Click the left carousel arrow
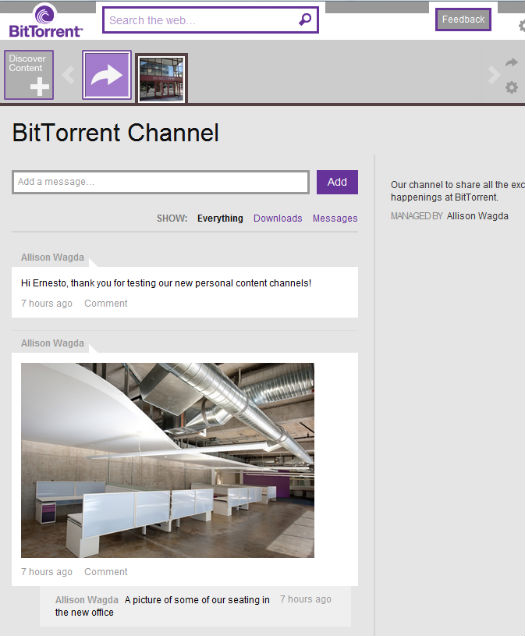The image size is (525, 636). click(69, 75)
